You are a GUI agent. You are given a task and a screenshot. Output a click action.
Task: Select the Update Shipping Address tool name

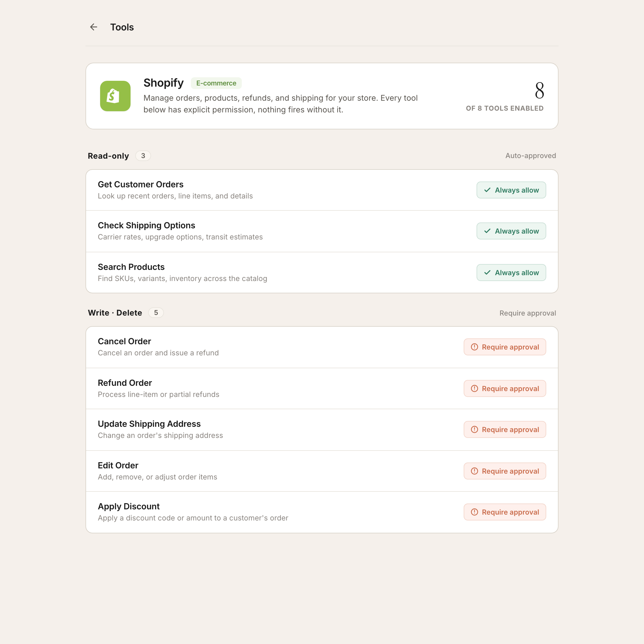point(149,424)
